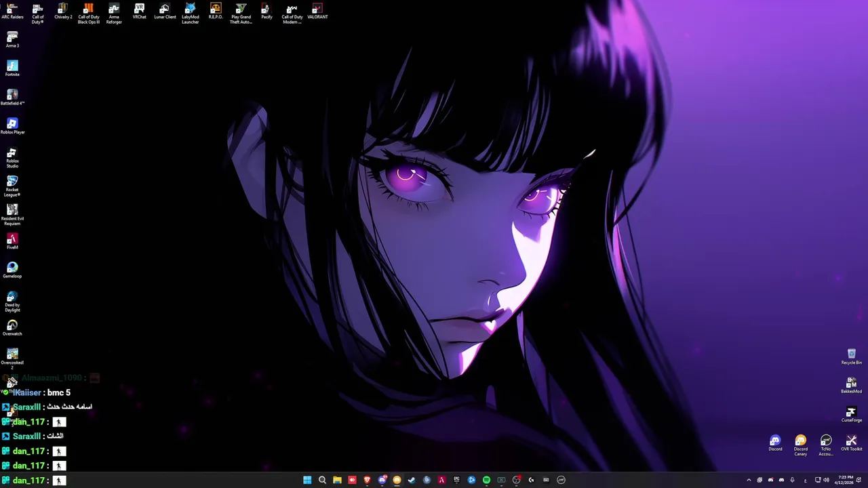Select the Overwatch desktop shortcut
The image size is (868, 488).
12,328
